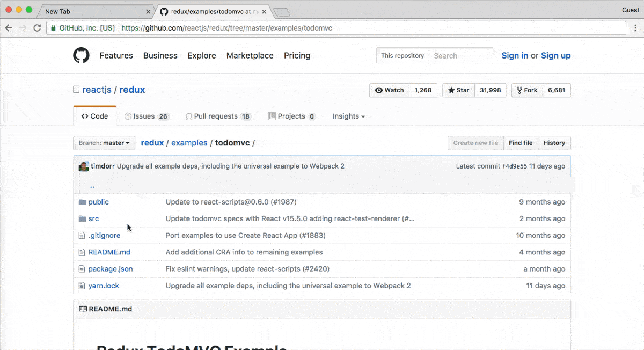Viewport: 644px width, 350px height.
Task: Click the Find file button
Action: click(x=521, y=143)
